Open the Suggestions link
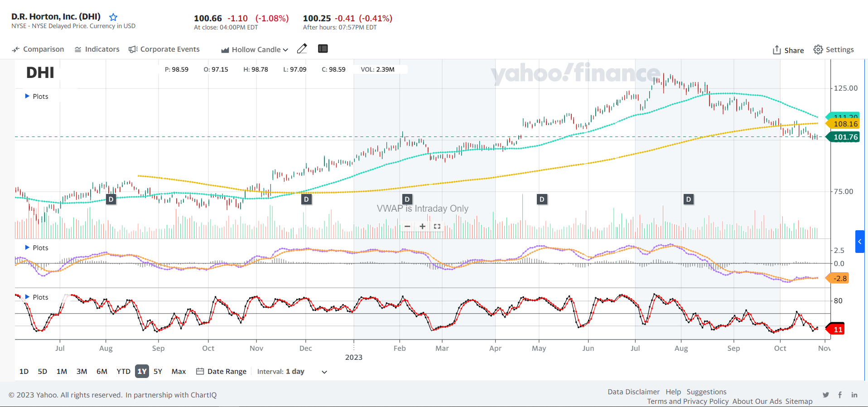This screenshot has height=407, width=868. pos(706,392)
